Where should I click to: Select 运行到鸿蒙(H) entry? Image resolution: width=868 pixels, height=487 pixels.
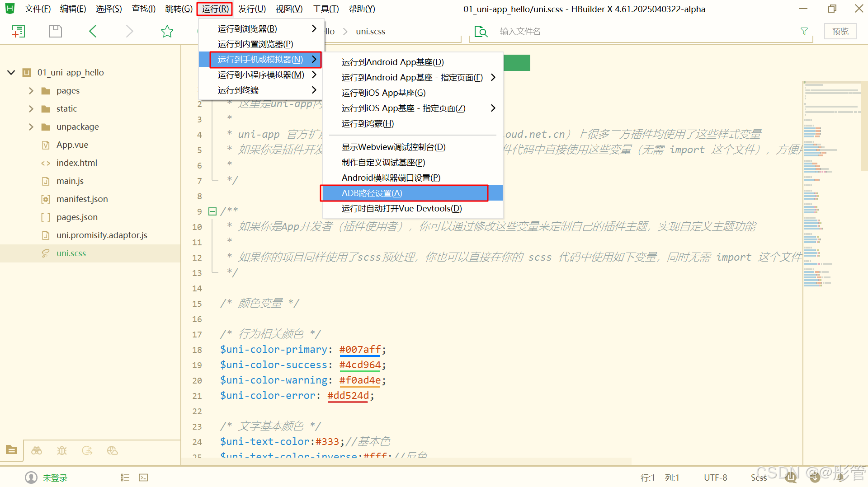[412, 123]
